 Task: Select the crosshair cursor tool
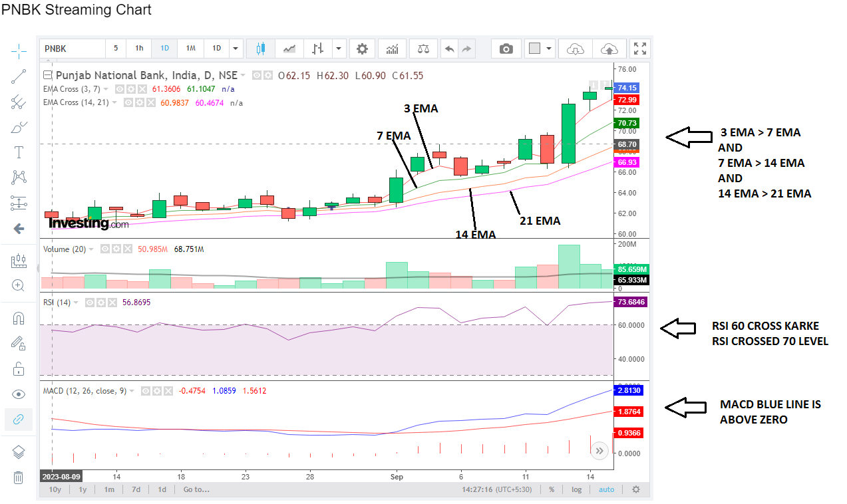click(x=19, y=51)
